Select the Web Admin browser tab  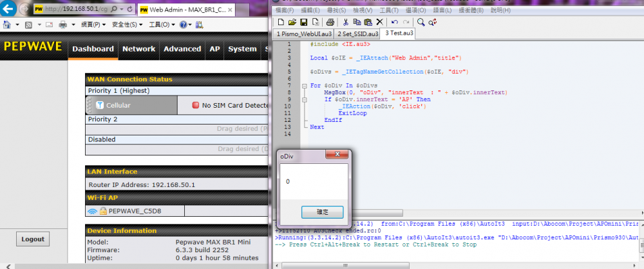click(x=187, y=9)
